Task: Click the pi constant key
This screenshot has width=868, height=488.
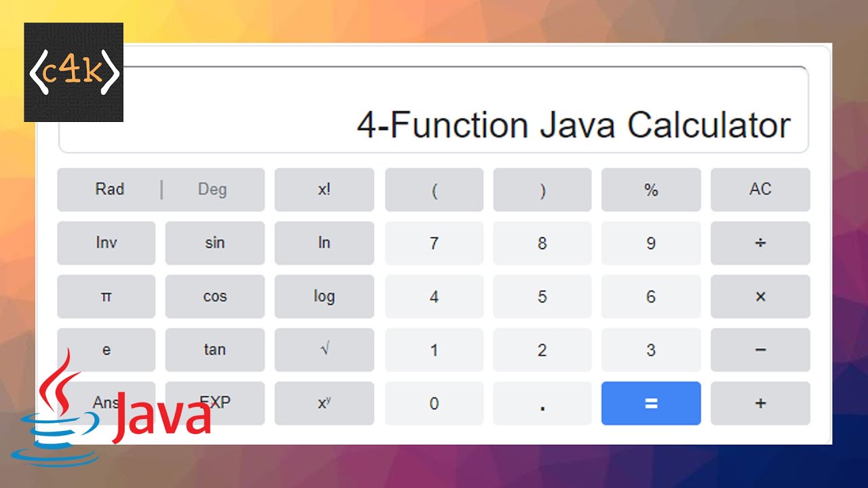Action: click(106, 296)
